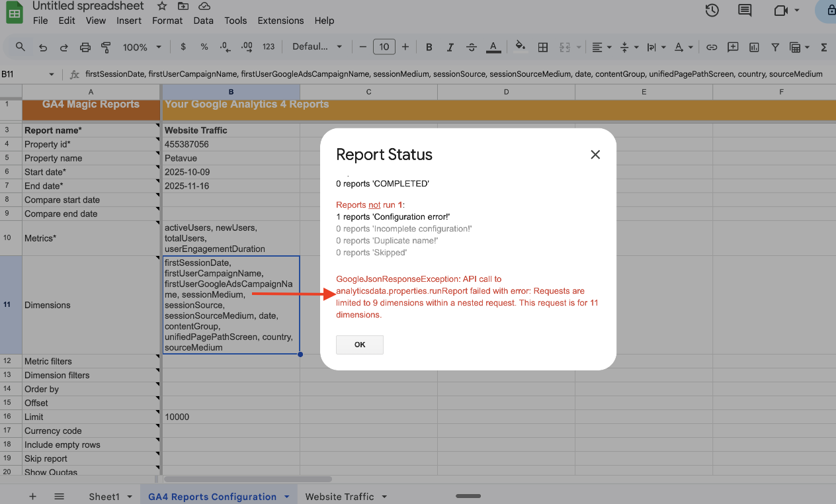Open the borders tool
This screenshot has width=836, height=504.
543,47
